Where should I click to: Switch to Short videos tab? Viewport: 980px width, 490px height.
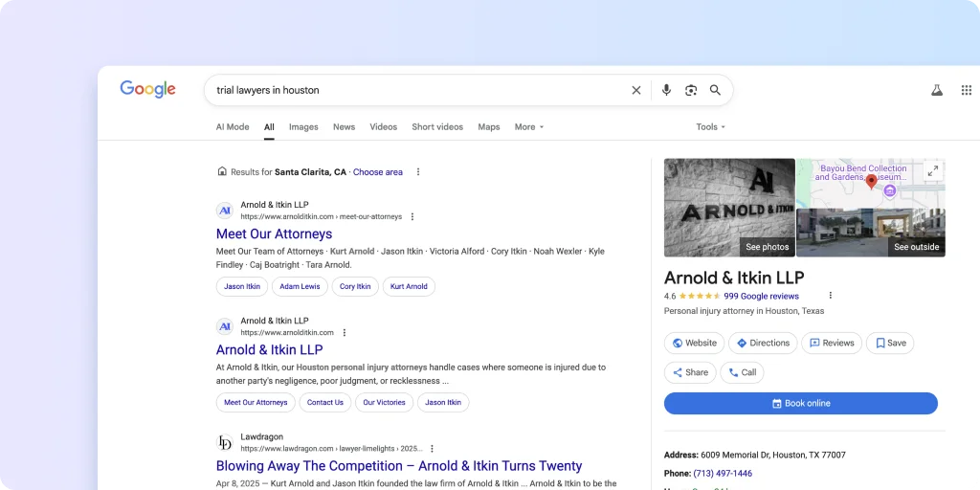(437, 127)
